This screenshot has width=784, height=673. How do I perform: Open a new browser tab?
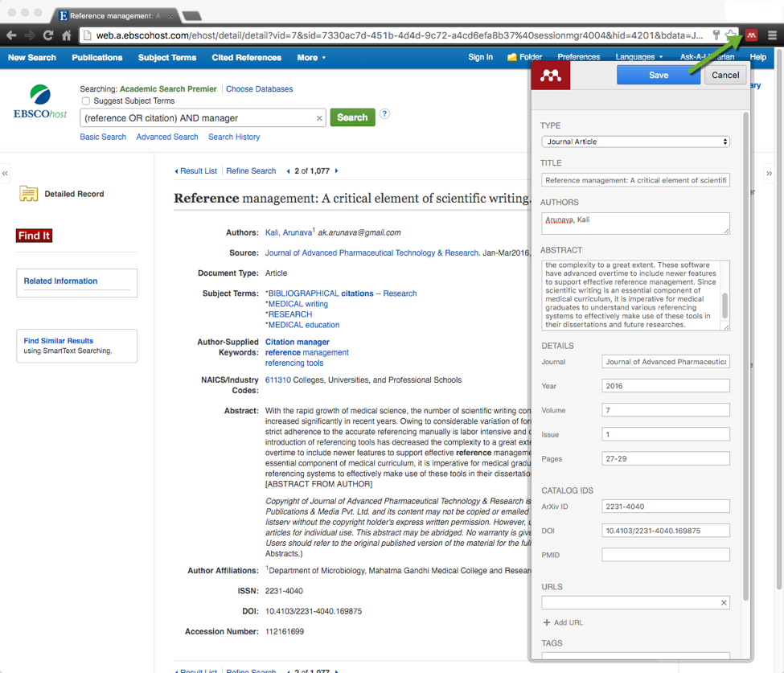coord(192,16)
